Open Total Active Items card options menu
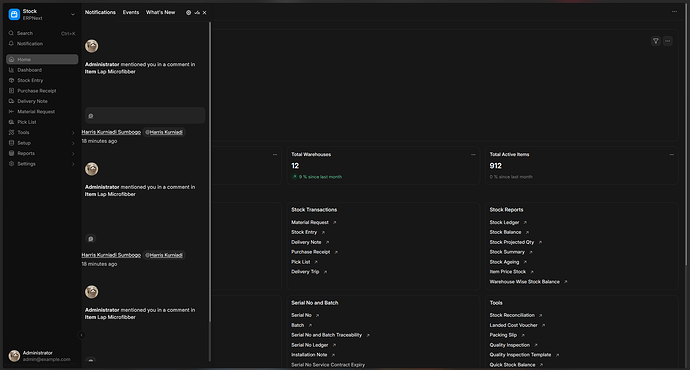This screenshot has height=370, width=690. (672, 154)
